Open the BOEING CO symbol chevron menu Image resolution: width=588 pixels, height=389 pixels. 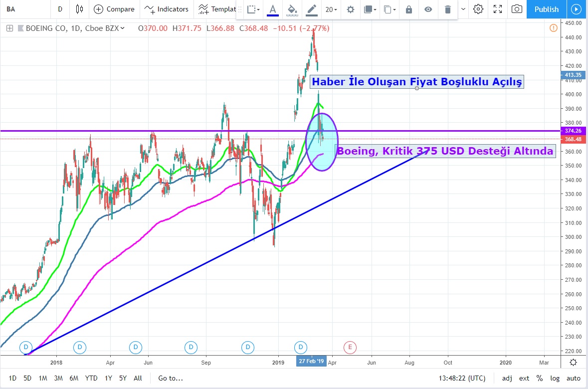[x=122, y=28]
